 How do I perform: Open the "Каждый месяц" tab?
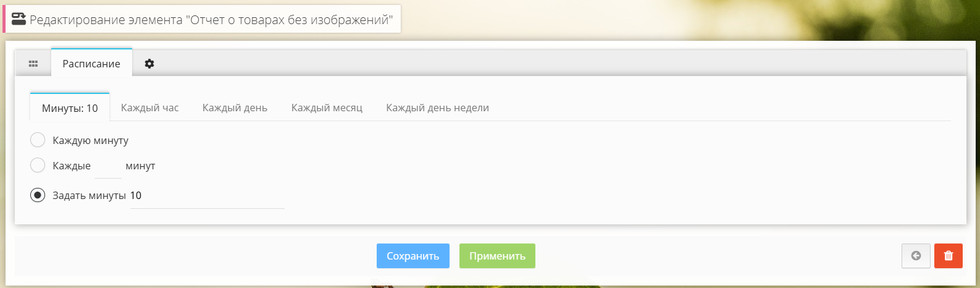[327, 108]
